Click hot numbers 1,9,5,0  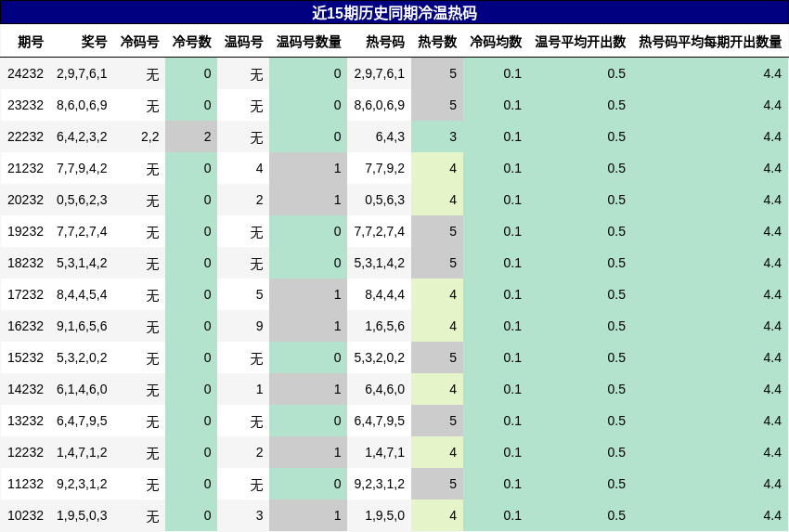tap(385, 516)
